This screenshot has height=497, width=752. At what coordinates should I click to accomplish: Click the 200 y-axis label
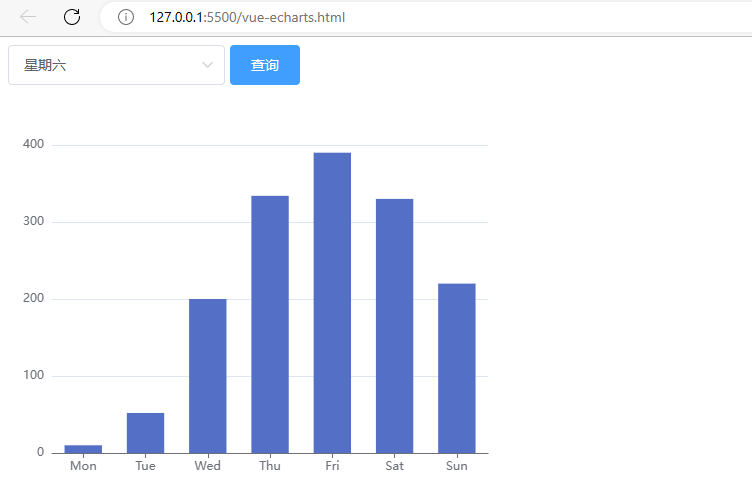click(x=34, y=298)
